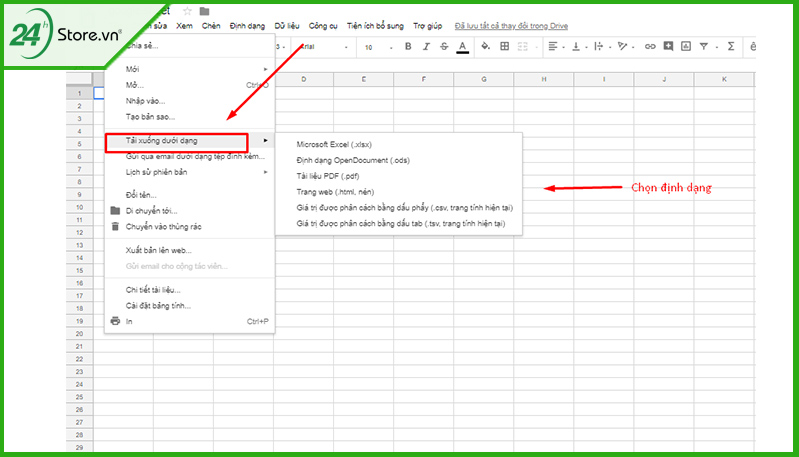Open the Dữ liệu menu
Viewport: 799px width, 457px height.
click(x=287, y=25)
